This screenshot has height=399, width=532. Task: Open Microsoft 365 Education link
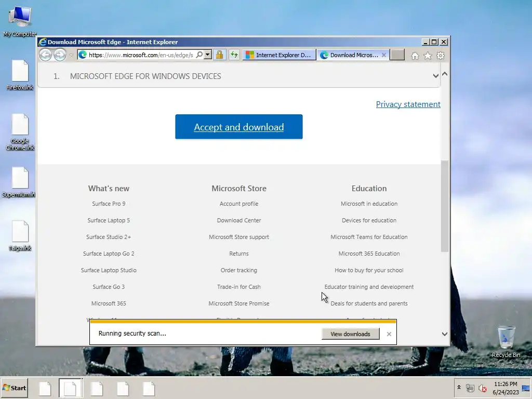pyautogui.click(x=369, y=254)
